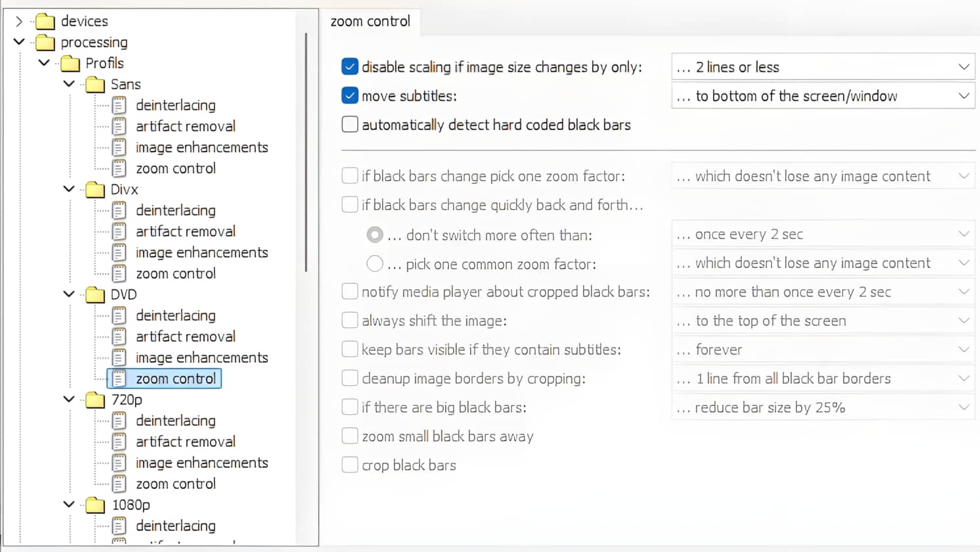This screenshot has height=552, width=980.
Task: Disable the move subtitles checkbox
Action: tap(350, 96)
